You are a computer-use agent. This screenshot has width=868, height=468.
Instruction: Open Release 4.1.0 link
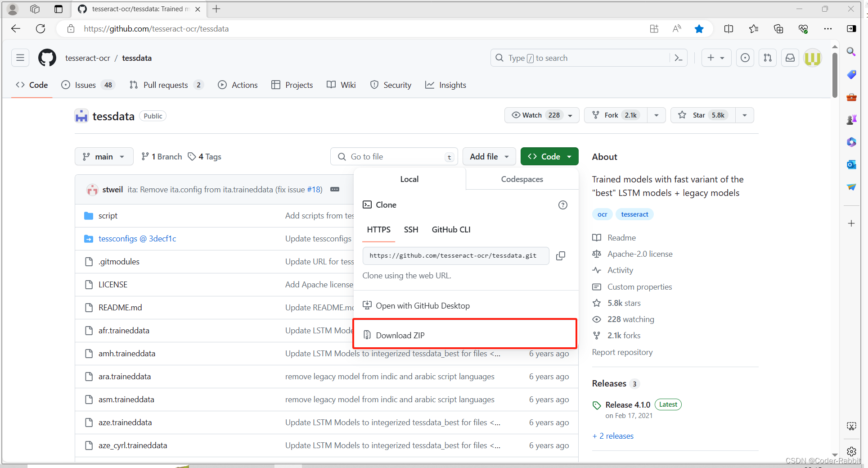628,405
